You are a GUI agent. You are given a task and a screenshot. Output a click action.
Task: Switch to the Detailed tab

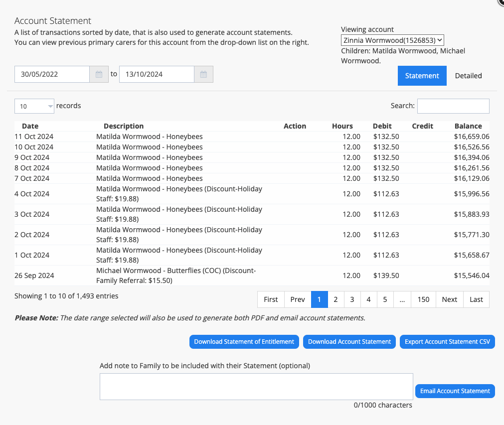coord(468,75)
